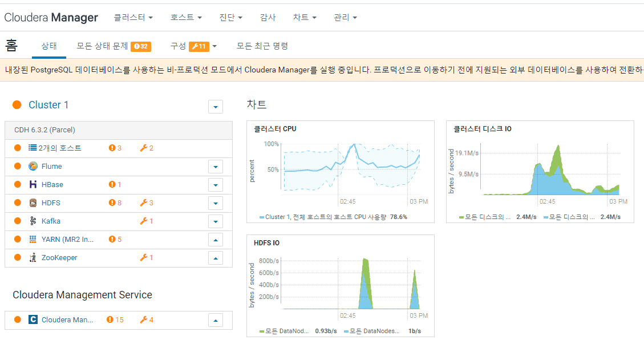The width and height of the screenshot is (644, 340).
Task: Open the Kafka actions dropdown
Action: [x=216, y=221]
